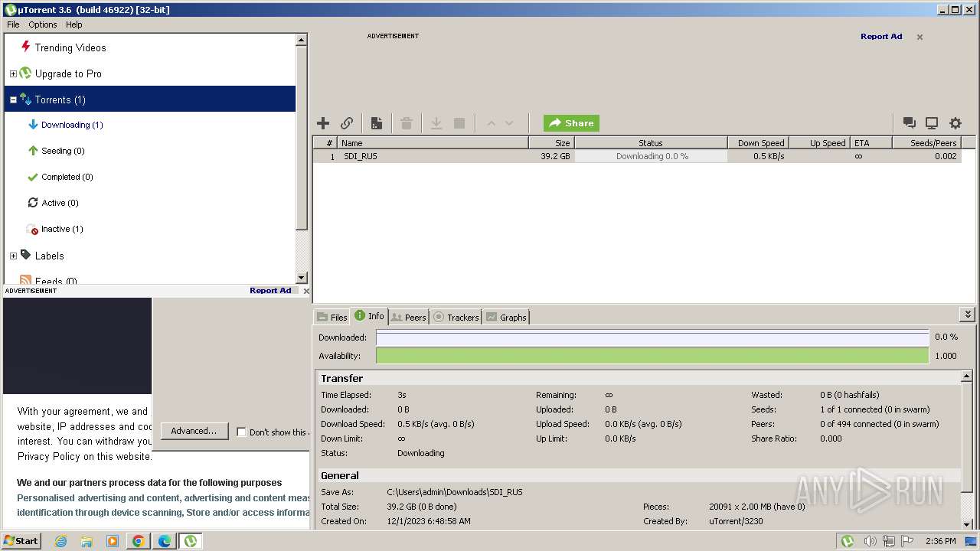Select the SDI_RUS torrent row
Screen dimensions: 980x551
point(637,156)
